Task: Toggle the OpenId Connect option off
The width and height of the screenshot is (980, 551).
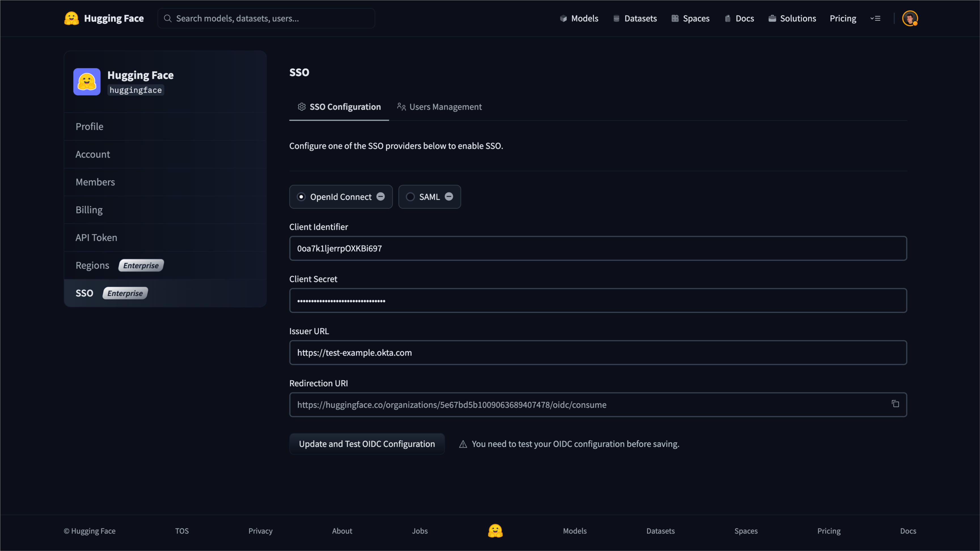Action: tap(380, 196)
